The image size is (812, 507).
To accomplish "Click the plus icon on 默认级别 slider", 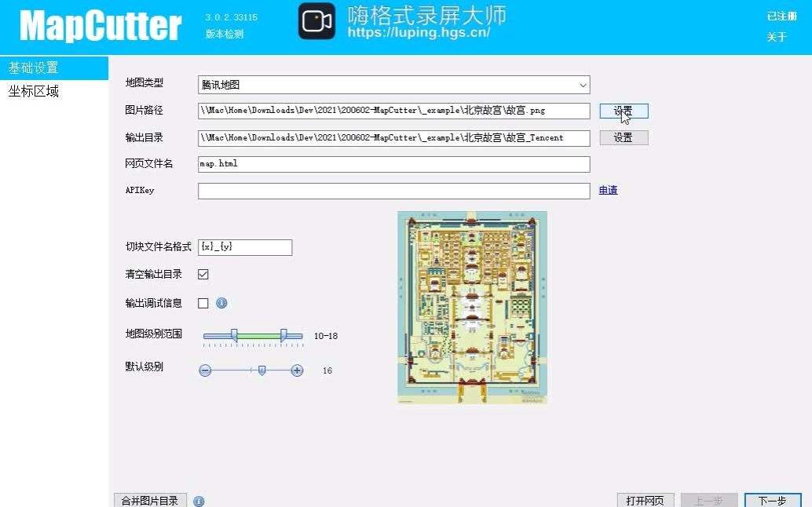I will click(x=297, y=370).
